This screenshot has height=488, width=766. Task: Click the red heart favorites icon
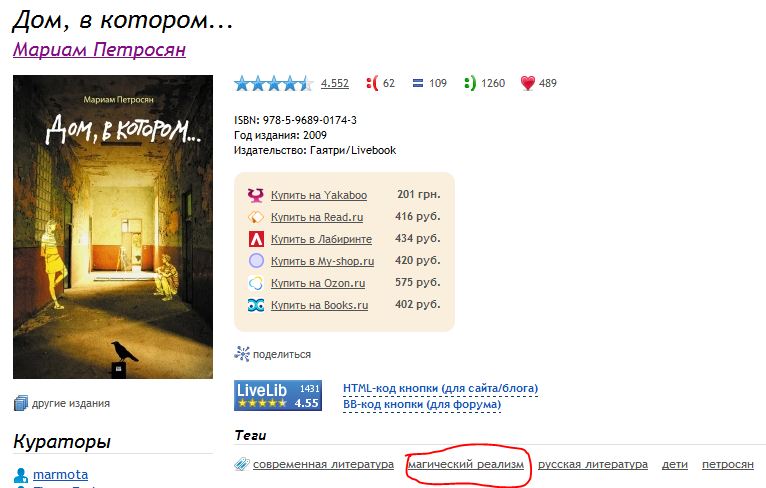pyautogui.click(x=528, y=83)
